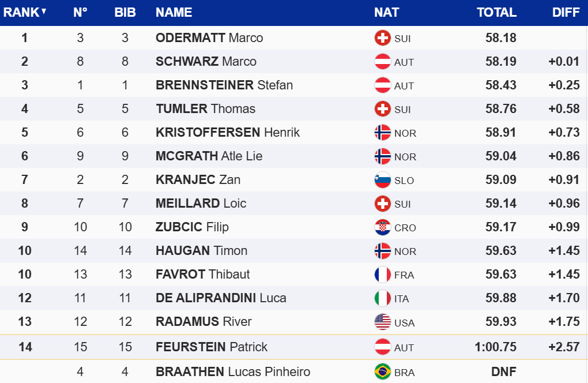Click the BIB column header

[x=125, y=12]
